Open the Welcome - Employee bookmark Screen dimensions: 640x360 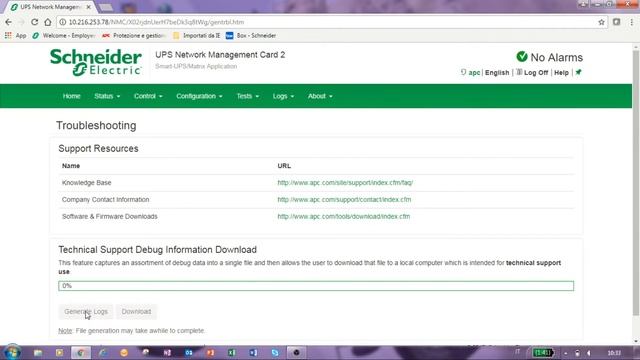[x=64, y=36]
